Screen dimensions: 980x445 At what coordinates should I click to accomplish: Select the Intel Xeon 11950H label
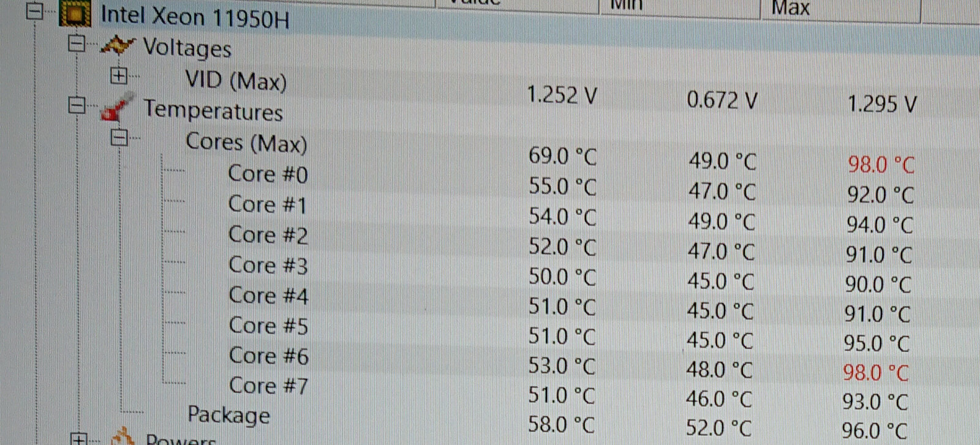click(x=194, y=16)
